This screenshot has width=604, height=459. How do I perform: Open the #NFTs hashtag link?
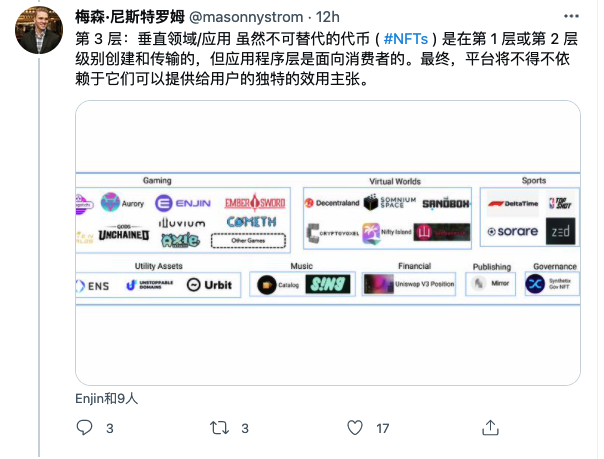(x=406, y=39)
